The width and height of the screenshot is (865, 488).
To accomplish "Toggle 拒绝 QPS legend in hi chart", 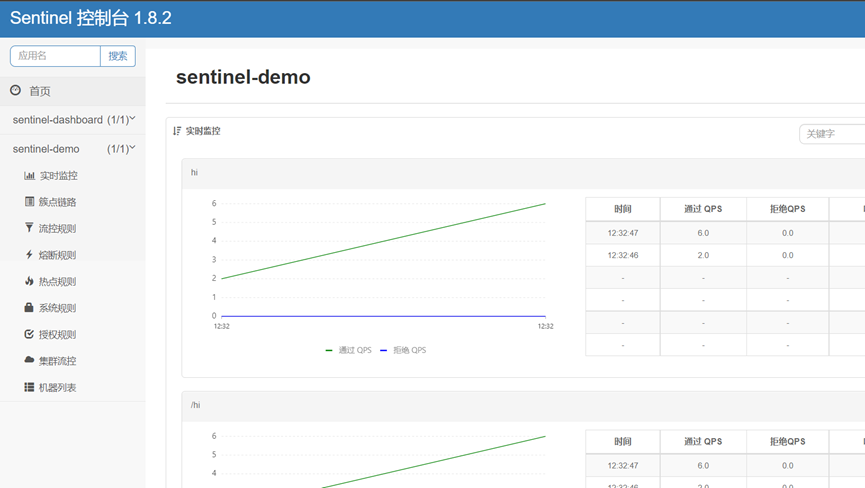I will pyautogui.click(x=403, y=350).
